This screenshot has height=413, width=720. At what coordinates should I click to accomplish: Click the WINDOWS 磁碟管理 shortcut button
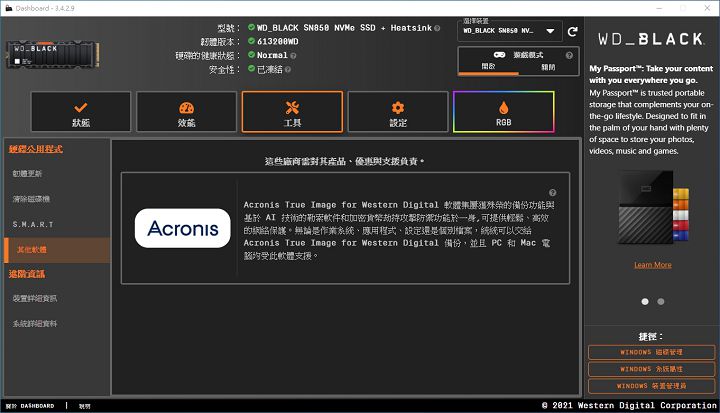(650, 352)
